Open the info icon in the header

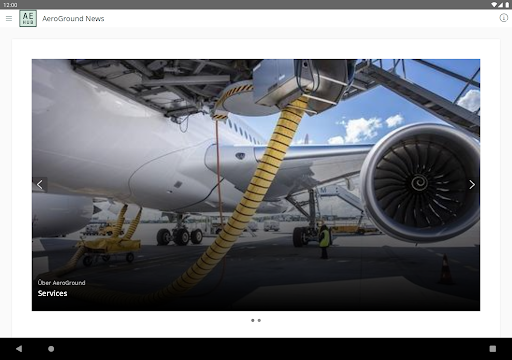point(503,18)
